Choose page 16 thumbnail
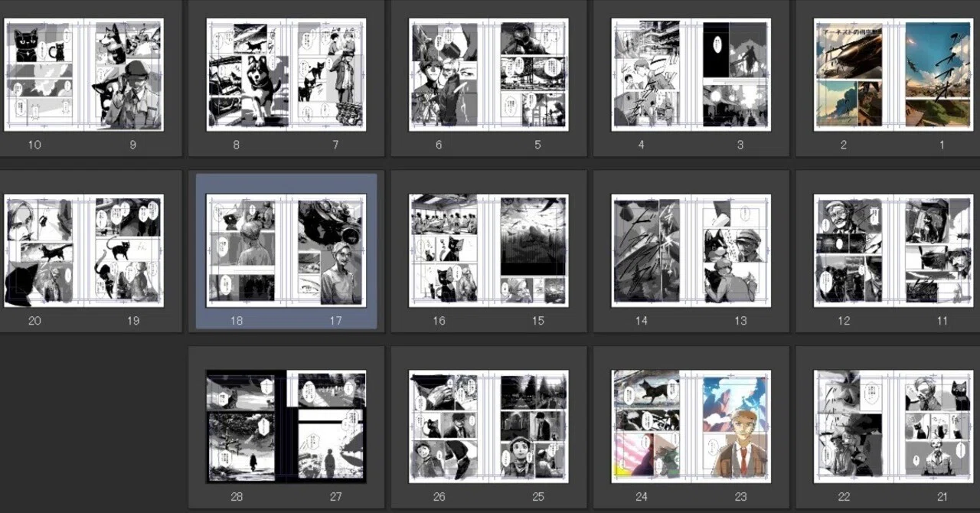This screenshot has height=513, width=980. point(449,250)
